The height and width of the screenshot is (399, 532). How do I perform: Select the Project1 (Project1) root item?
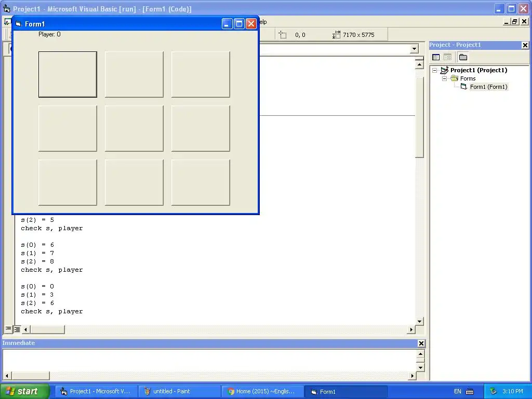point(478,70)
